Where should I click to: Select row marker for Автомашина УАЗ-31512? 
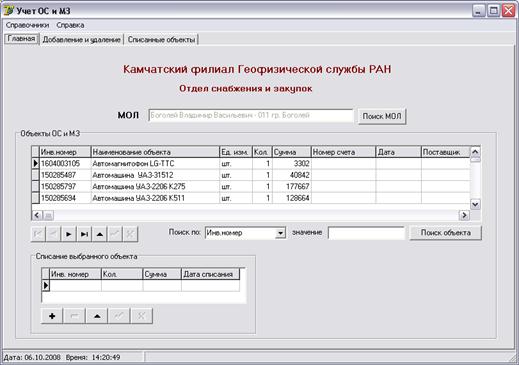[35, 175]
